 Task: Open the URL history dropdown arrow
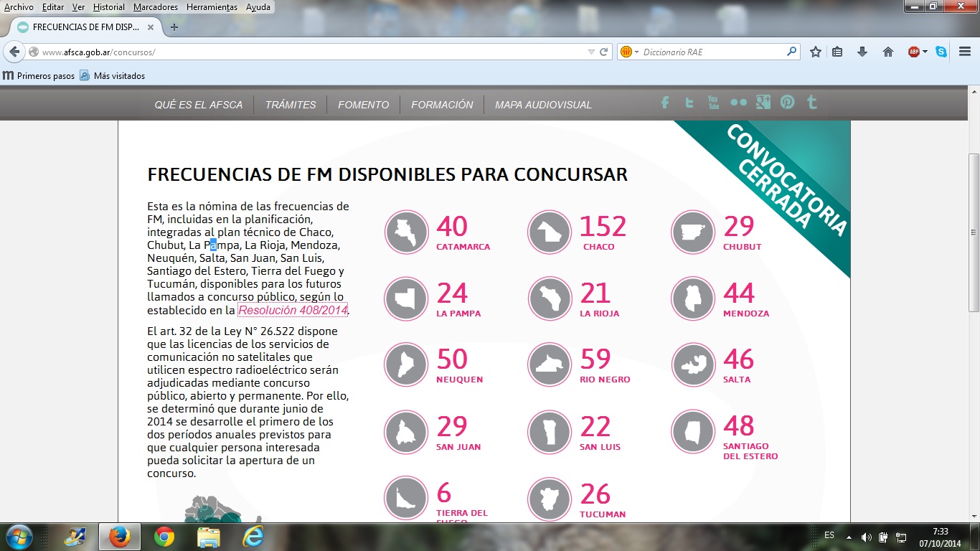pyautogui.click(x=591, y=52)
